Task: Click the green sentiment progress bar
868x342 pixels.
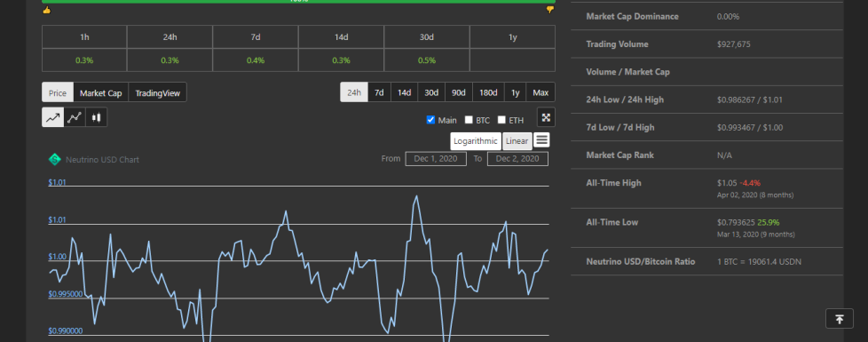Action: point(298,2)
